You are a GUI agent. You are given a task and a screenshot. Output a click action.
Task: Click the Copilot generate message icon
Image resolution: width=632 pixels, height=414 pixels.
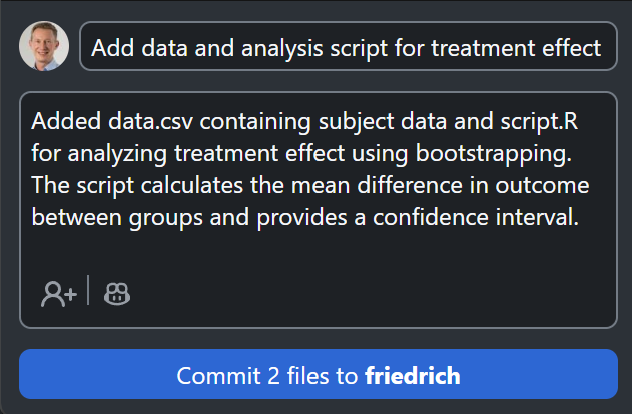(118, 293)
